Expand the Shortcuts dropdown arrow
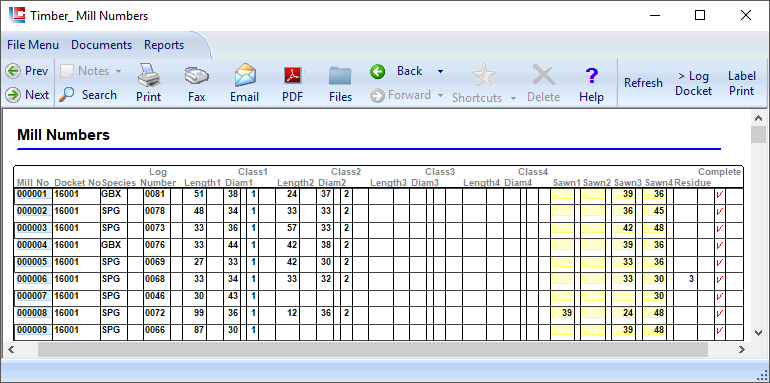Viewport: 770px width, 383px height. [x=513, y=98]
